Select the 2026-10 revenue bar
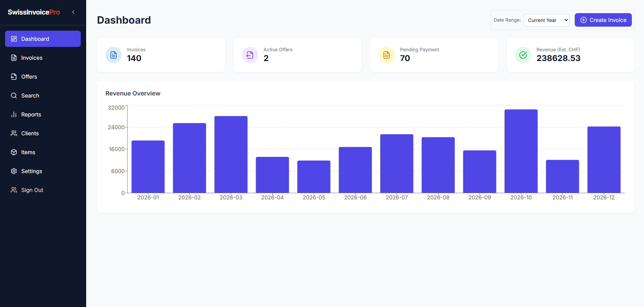The image size is (644, 307). (x=521, y=151)
